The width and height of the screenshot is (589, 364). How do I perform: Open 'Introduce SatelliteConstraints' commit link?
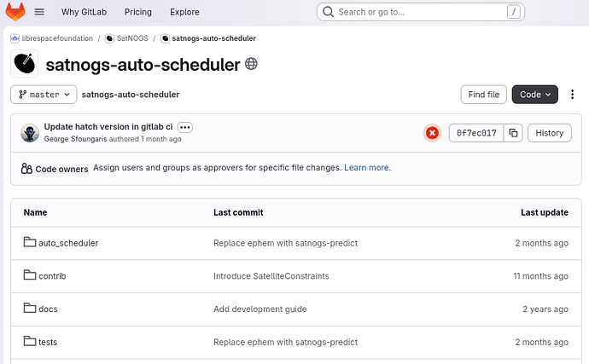271,276
